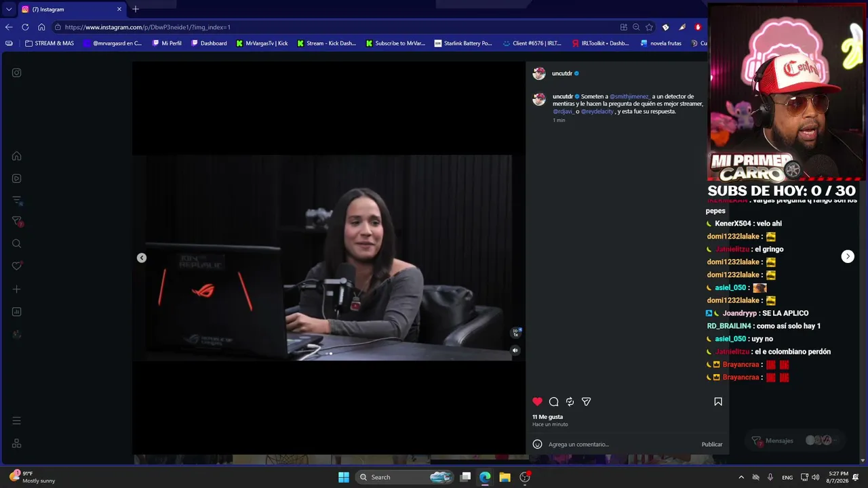The height and width of the screenshot is (488, 868).
Task: Go to previous slide in post
Action: point(142,258)
